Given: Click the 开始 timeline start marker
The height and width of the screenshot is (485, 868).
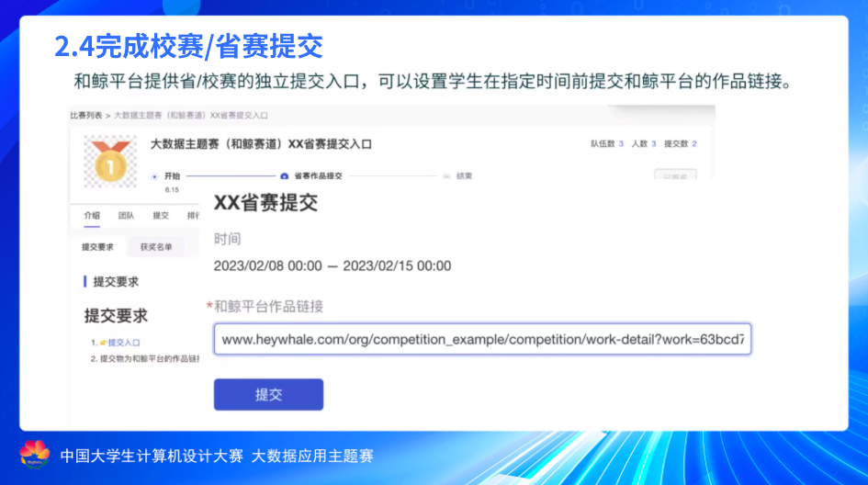Looking at the screenshot, I should click(x=156, y=175).
